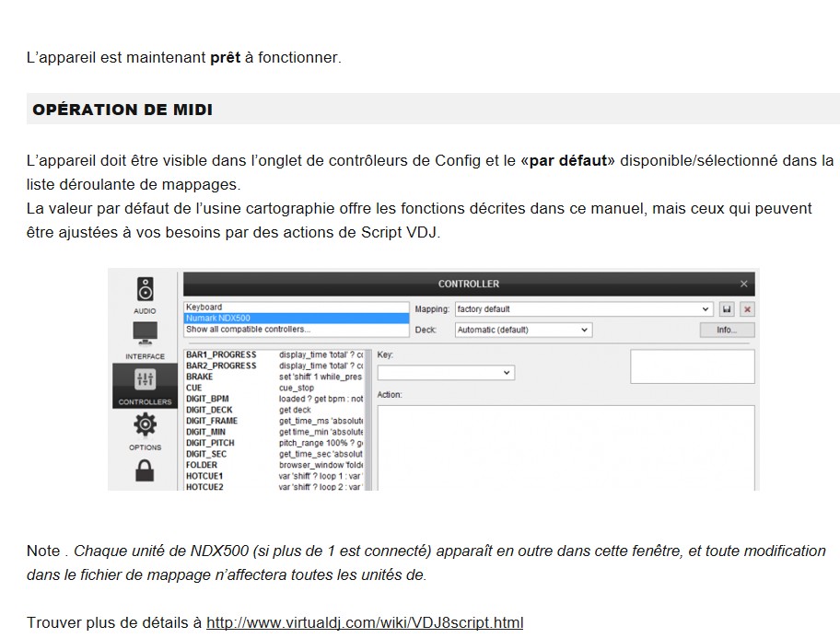The width and height of the screenshot is (840, 638).
Task: Open the Interface monitor icon
Action: [145, 333]
